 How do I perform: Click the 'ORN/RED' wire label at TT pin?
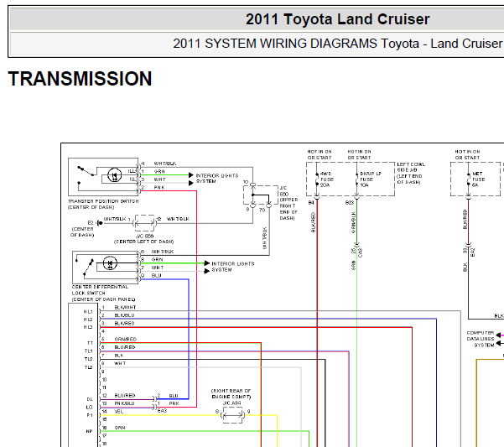tap(126, 339)
